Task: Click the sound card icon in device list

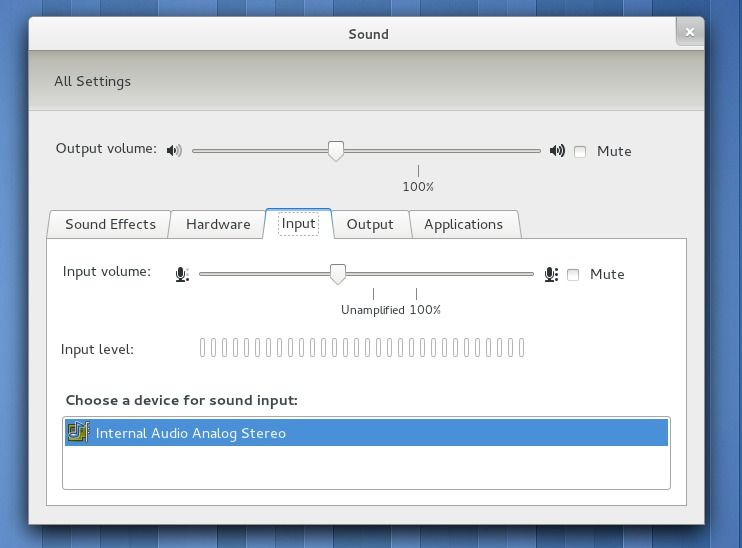Action: (x=77, y=433)
